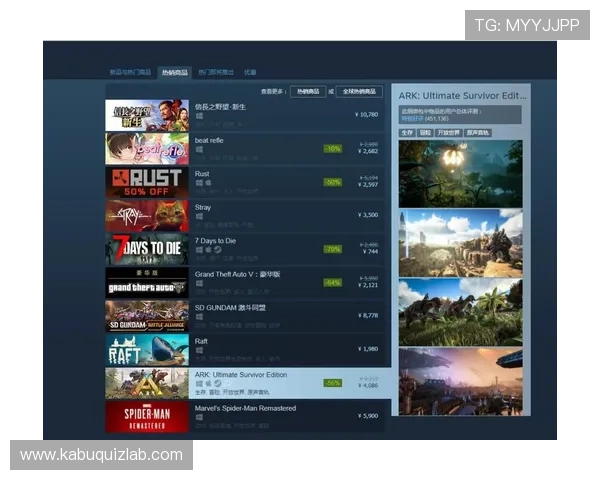
Task: Click the Rust game capsule image
Action: pyautogui.click(x=147, y=182)
